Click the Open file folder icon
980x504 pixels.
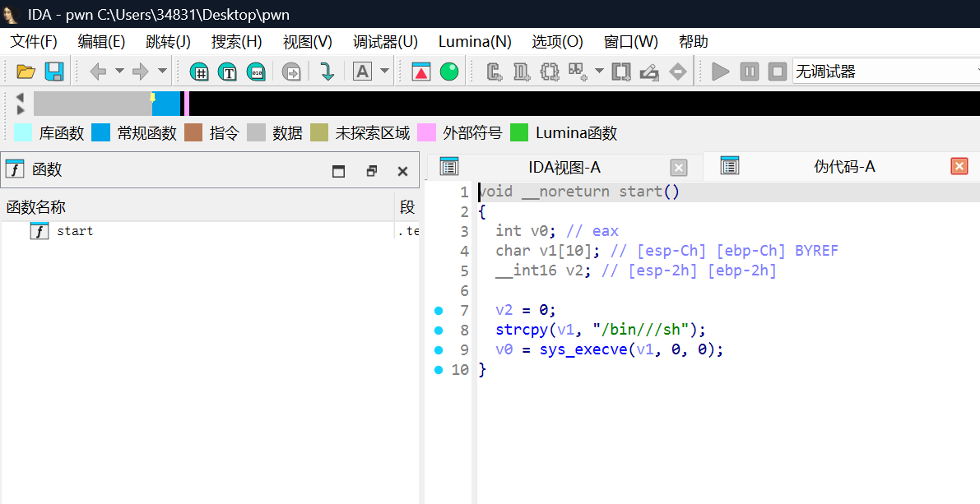click(x=26, y=72)
